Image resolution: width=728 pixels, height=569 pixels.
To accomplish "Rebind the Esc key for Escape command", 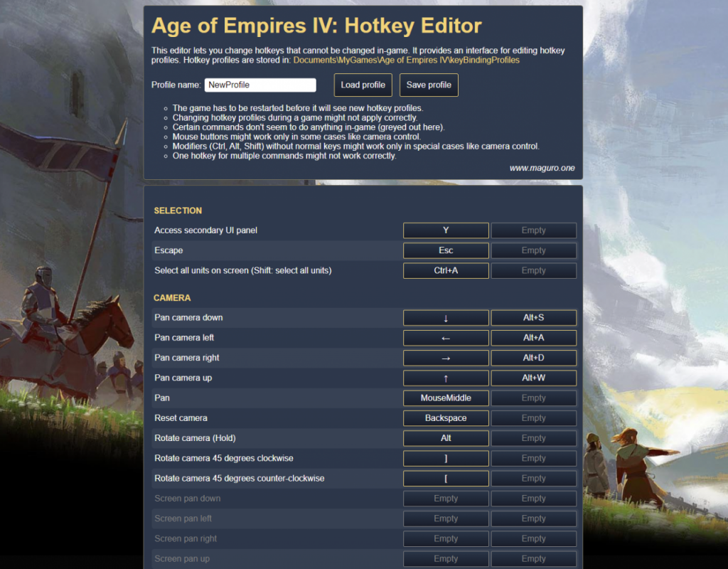I will point(446,250).
